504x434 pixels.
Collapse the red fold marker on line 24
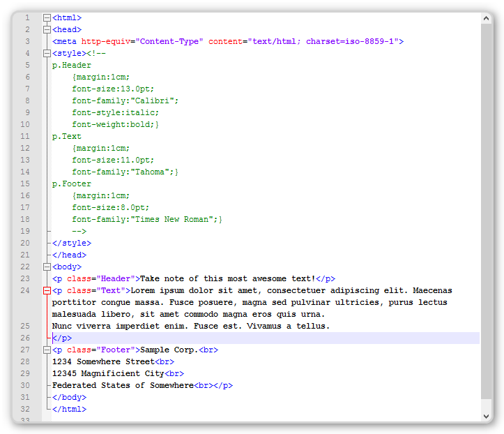click(47, 290)
